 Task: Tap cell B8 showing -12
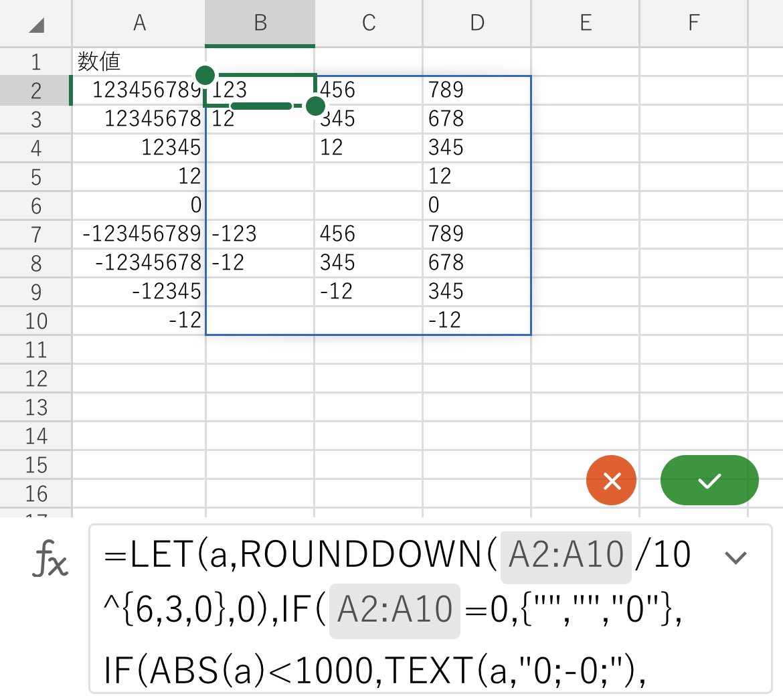click(260, 262)
